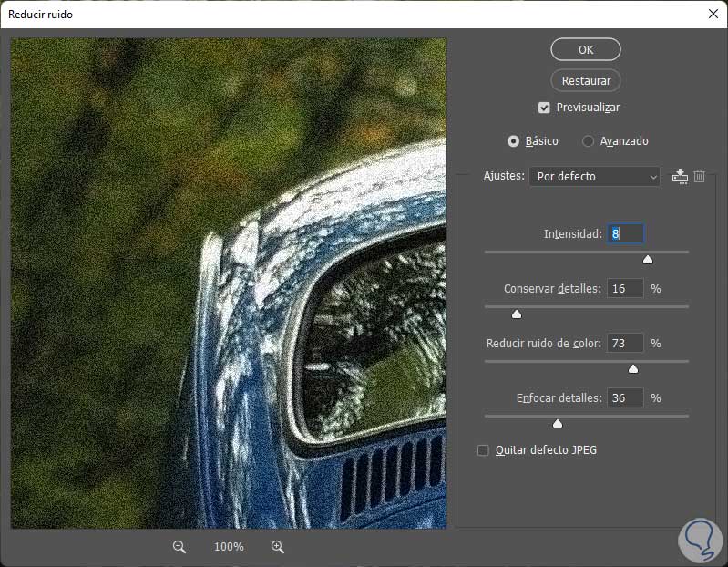Save a copy of current settings icon

pos(680,177)
